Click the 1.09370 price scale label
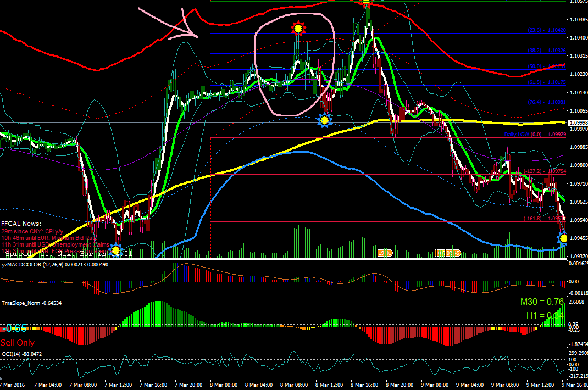 coord(579,257)
